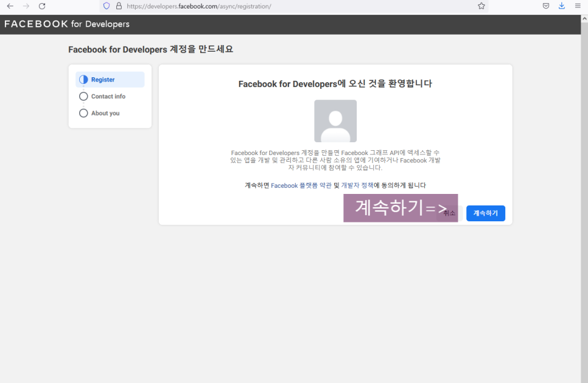Click the scrollbar up arrow
Screen dimensions: 588x383
(584, 18)
